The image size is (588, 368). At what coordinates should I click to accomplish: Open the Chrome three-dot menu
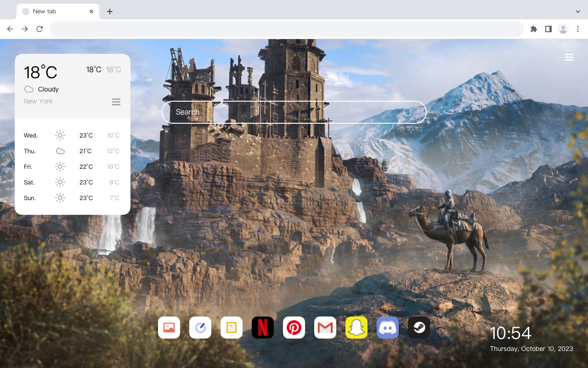[x=578, y=29]
